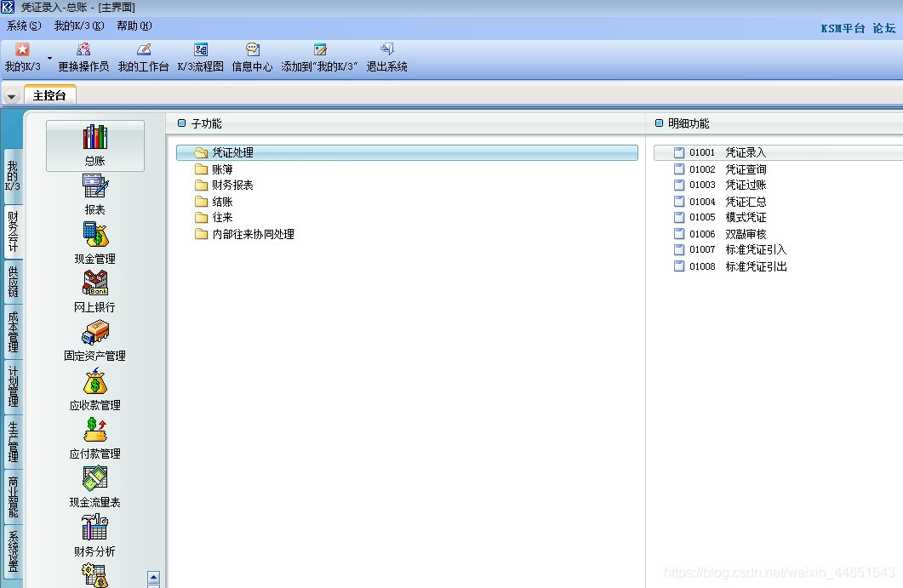Open the 应付款管理 module icon
Image resolution: width=903 pixels, height=588 pixels.
[x=95, y=437]
